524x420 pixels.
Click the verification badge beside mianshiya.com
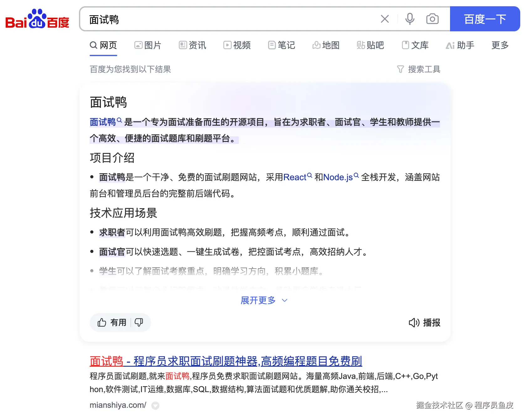pyautogui.click(x=155, y=406)
